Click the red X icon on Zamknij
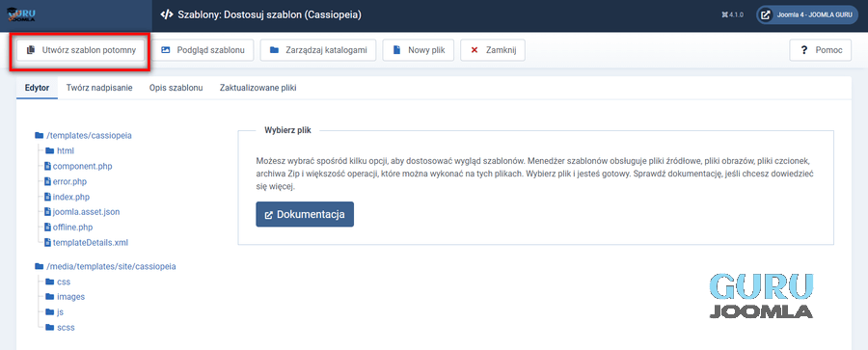 [x=474, y=50]
